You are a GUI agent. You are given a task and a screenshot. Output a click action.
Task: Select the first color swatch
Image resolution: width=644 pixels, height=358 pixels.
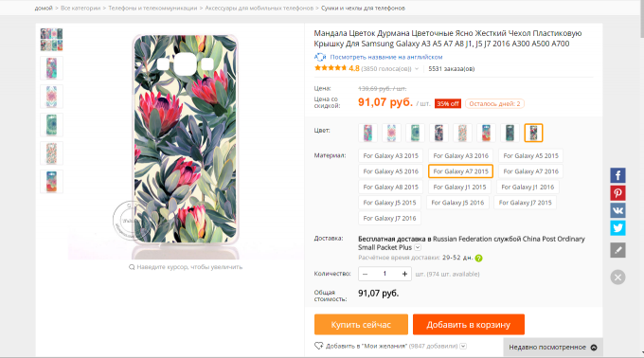[x=367, y=133]
